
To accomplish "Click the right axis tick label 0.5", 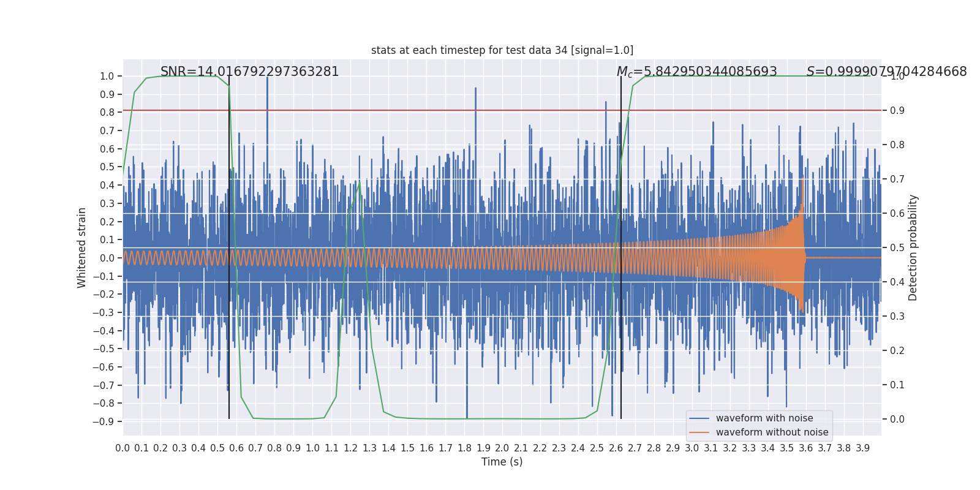I will point(897,247).
